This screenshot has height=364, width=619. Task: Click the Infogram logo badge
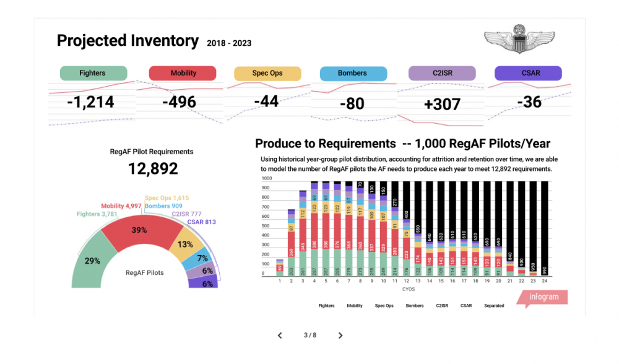[x=543, y=298]
